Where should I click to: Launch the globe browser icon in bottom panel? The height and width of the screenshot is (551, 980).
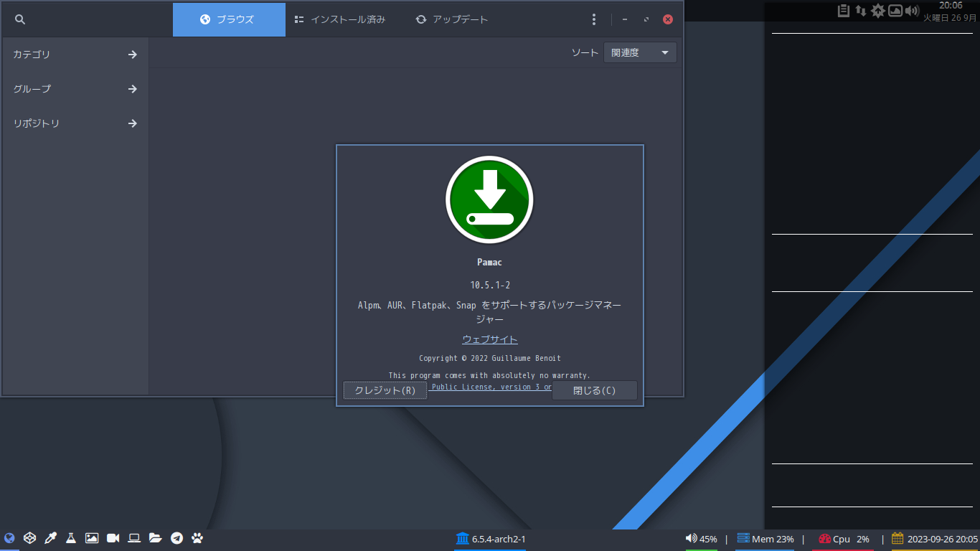9,538
